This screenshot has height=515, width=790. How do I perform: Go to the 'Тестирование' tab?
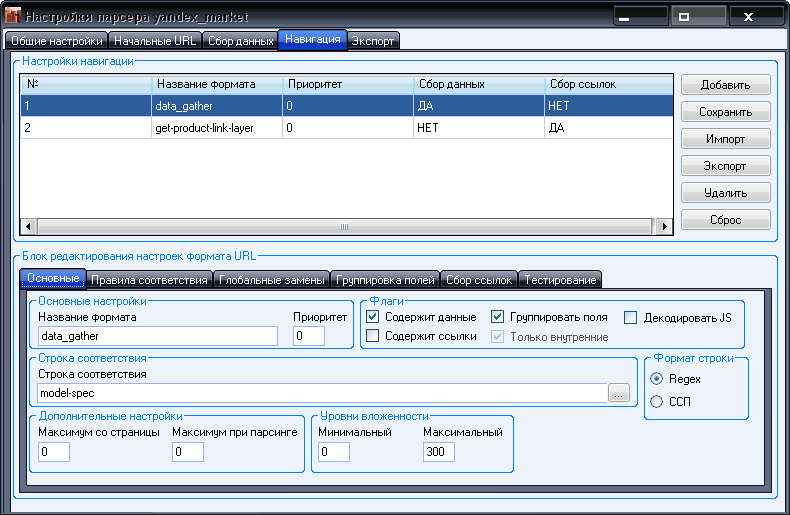pos(560,279)
